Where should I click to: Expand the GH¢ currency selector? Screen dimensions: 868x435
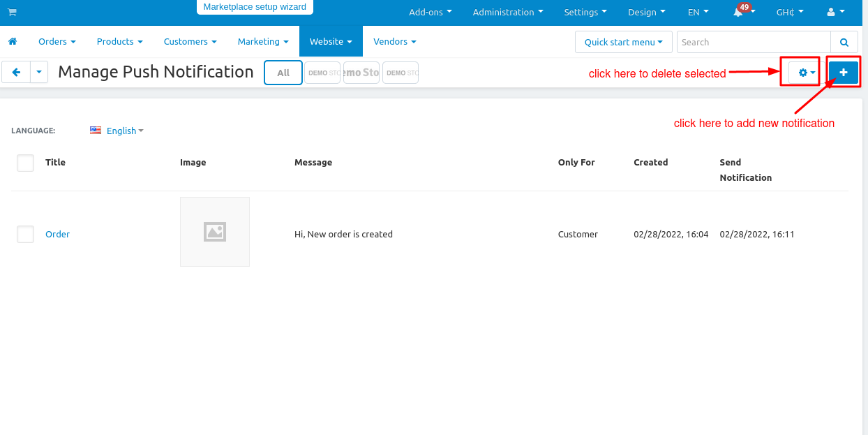(790, 13)
